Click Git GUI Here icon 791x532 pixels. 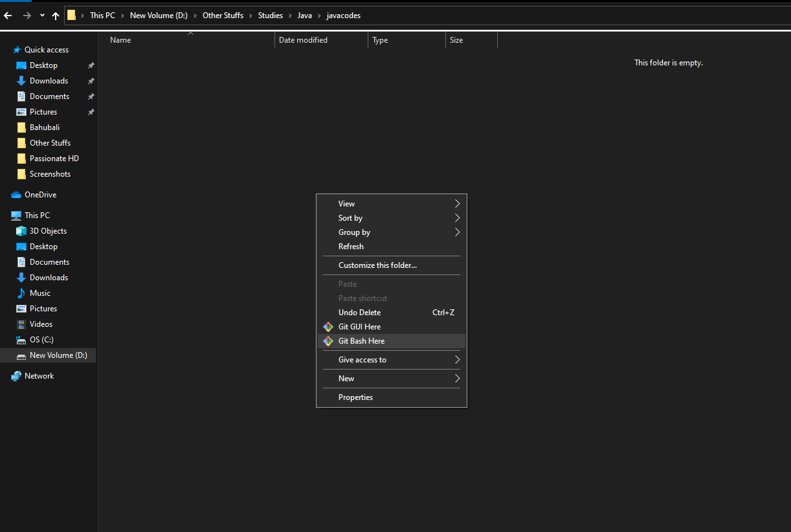(328, 327)
